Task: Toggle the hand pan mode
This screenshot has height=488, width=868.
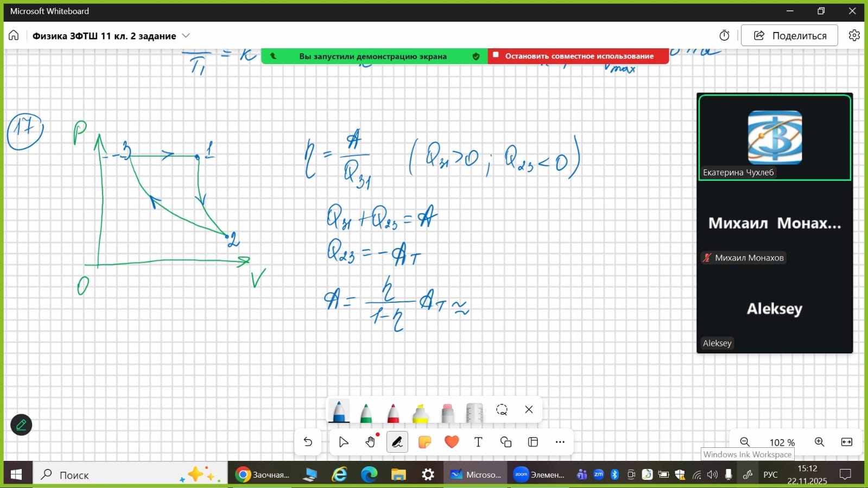Action: pyautogui.click(x=371, y=442)
